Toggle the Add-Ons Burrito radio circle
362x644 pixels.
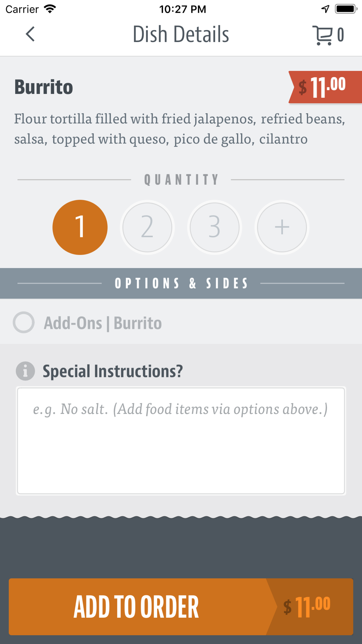pyautogui.click(x=24, y=322)
